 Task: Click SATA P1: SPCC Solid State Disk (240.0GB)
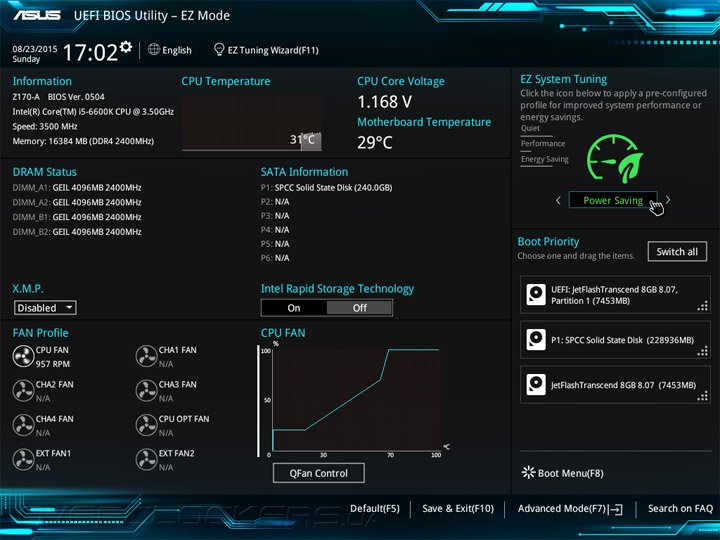(x=326, y=187)
